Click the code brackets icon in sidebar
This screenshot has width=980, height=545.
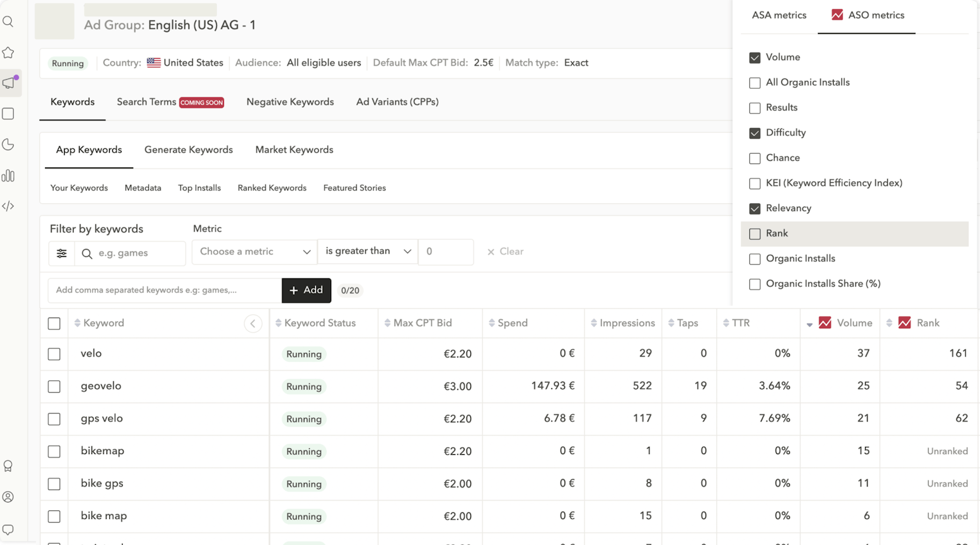pyautogui.click(x=8, y=206)
